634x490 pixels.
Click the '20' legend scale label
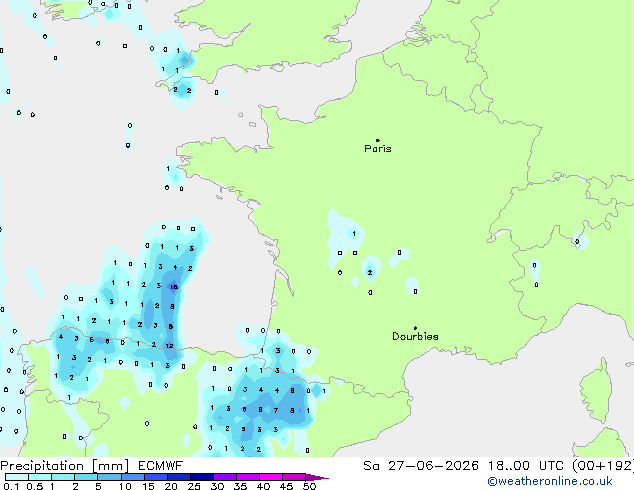(171, 486)
